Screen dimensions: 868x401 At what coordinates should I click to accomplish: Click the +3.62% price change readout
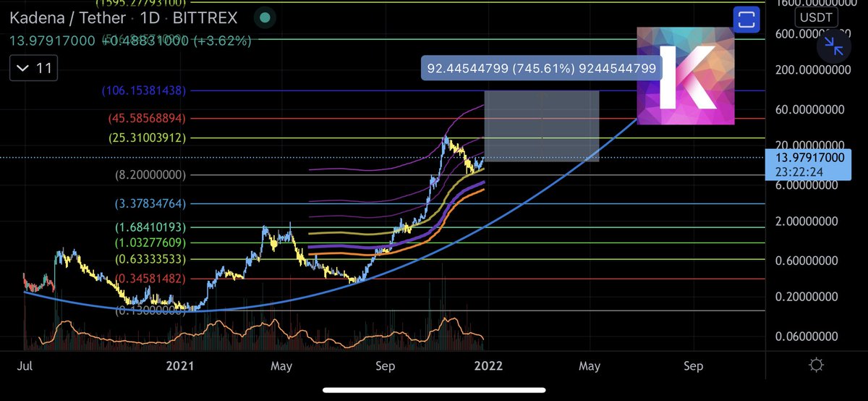pyautogui.click(x=223, y=41)
